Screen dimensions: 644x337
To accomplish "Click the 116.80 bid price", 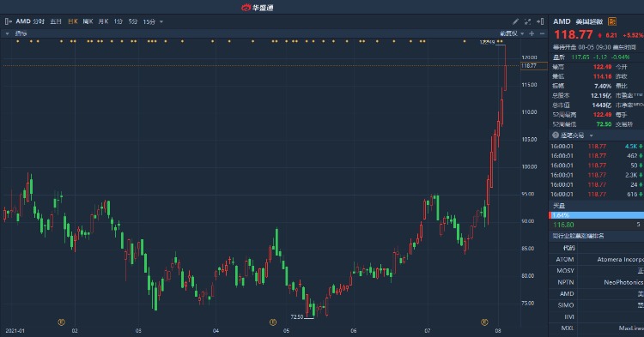I will click(563, 225).
